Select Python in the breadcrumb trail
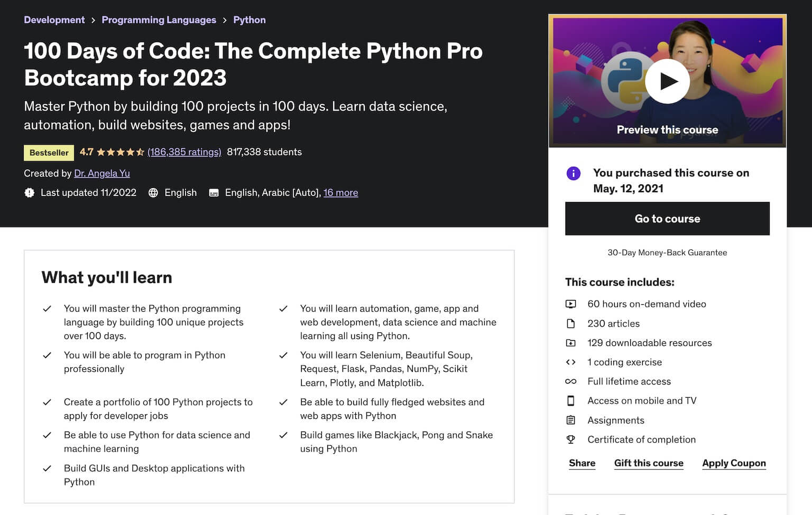Image resolution: width=812 pixels, height=515 pixels. [x=249, y=20]
